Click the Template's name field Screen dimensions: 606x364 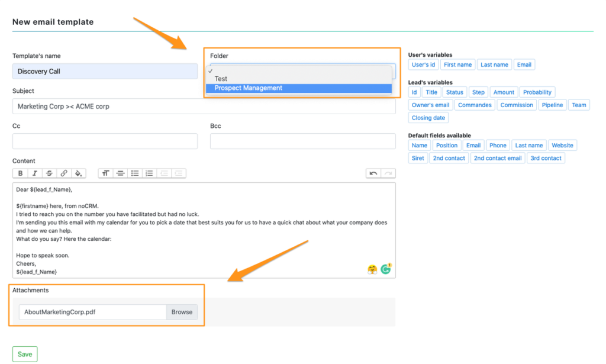105,72
